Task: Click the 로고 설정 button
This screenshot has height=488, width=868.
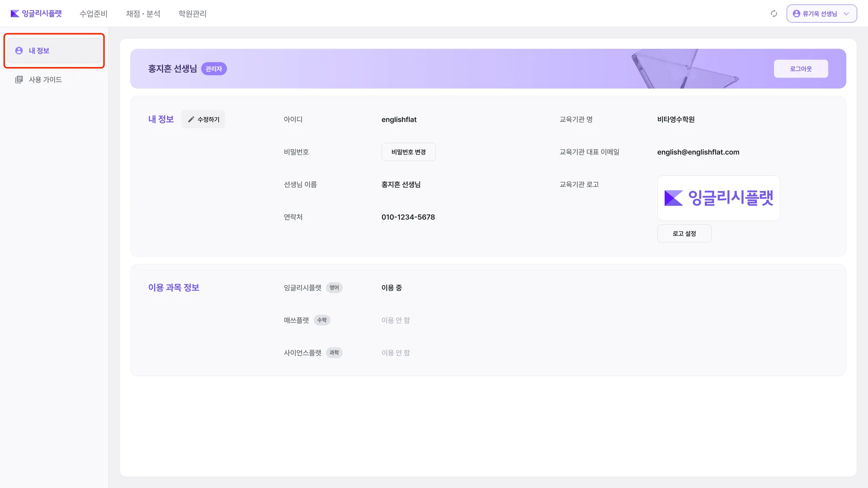Action: (x=684, y=233)
